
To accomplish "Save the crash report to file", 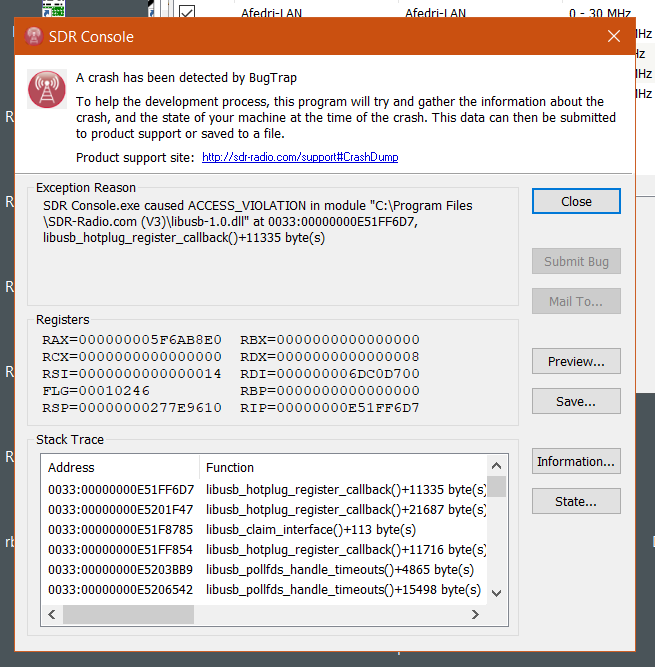I will 576,401.
